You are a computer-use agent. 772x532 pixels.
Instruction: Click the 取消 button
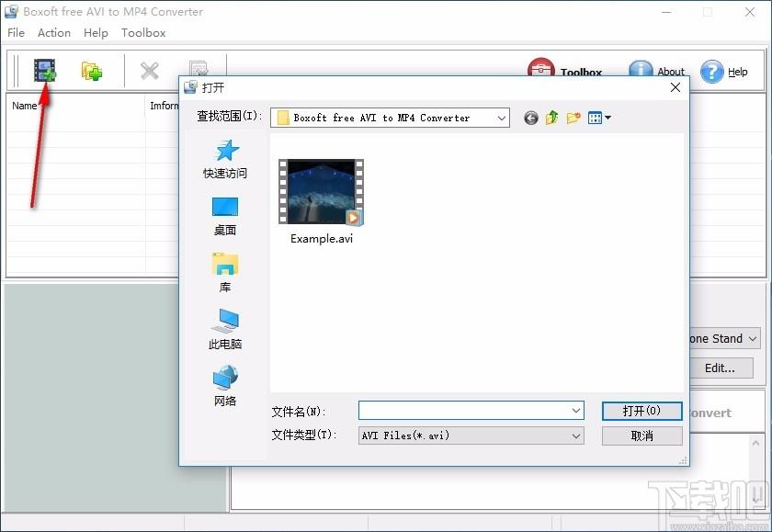click(x=641, y=436)
